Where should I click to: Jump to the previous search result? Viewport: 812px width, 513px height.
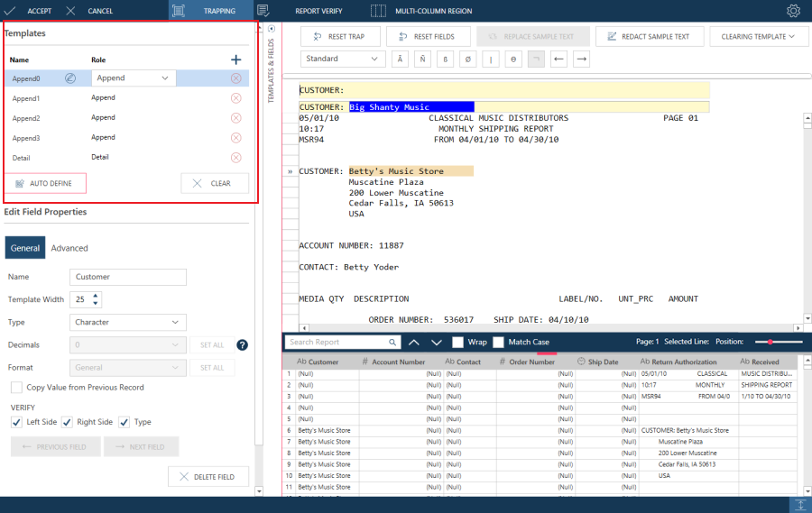(414, 343)
